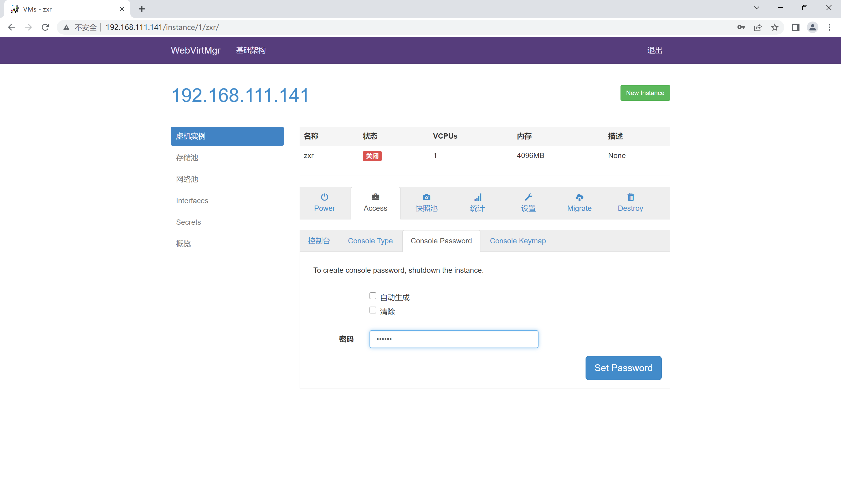The width and height of the screenshot is (841, 504).
Task: Open the Interfaces sidebar link
Action: click(192, 200)
